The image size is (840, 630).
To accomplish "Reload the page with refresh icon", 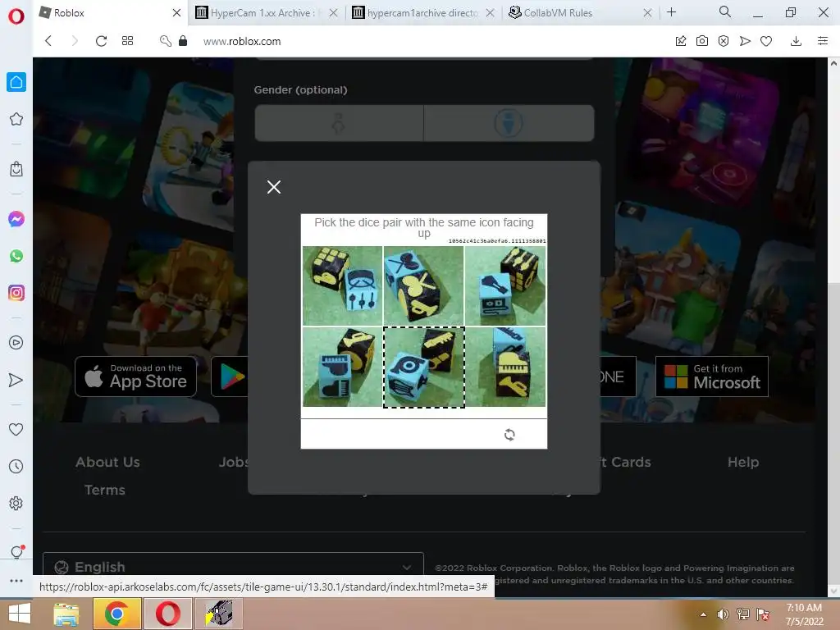I will [x=101, y=41].
